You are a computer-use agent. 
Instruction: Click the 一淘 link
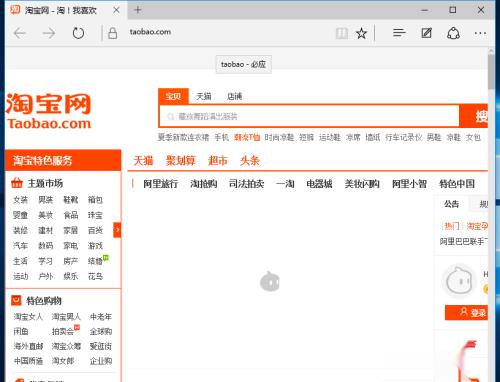pyautogui.click(x=285, y=184)
